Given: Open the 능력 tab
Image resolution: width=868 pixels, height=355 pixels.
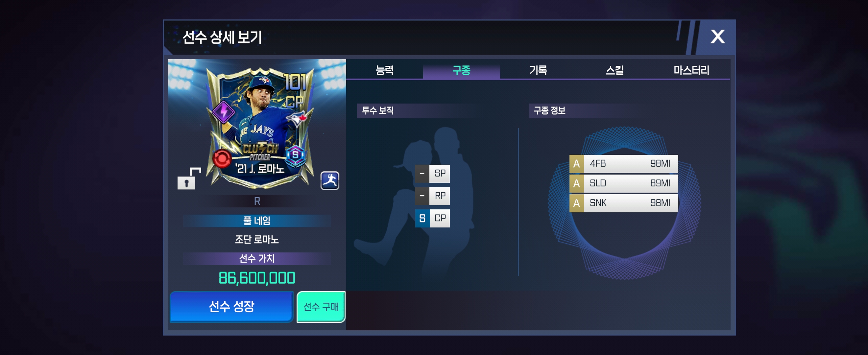Looking at the screenshot, I should (384, 70).
